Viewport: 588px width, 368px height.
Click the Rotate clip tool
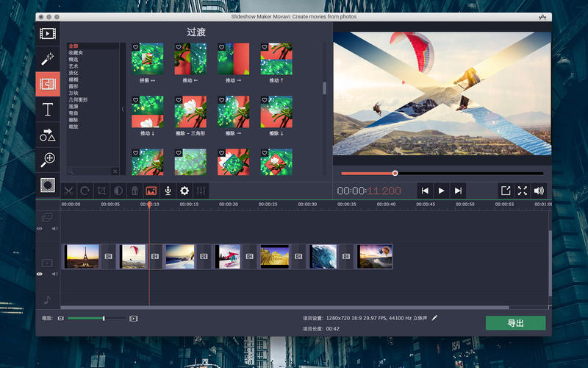(x=85, y=191)
